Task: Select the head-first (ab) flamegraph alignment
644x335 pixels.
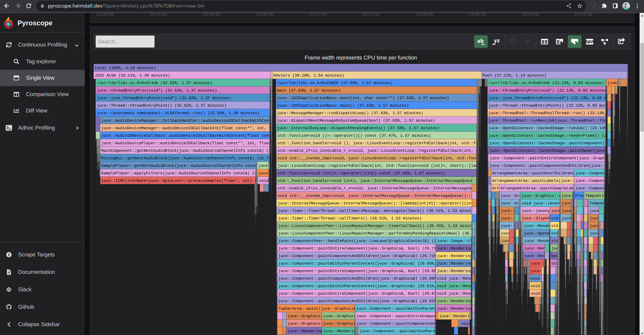Action: (x=481, y=42)
